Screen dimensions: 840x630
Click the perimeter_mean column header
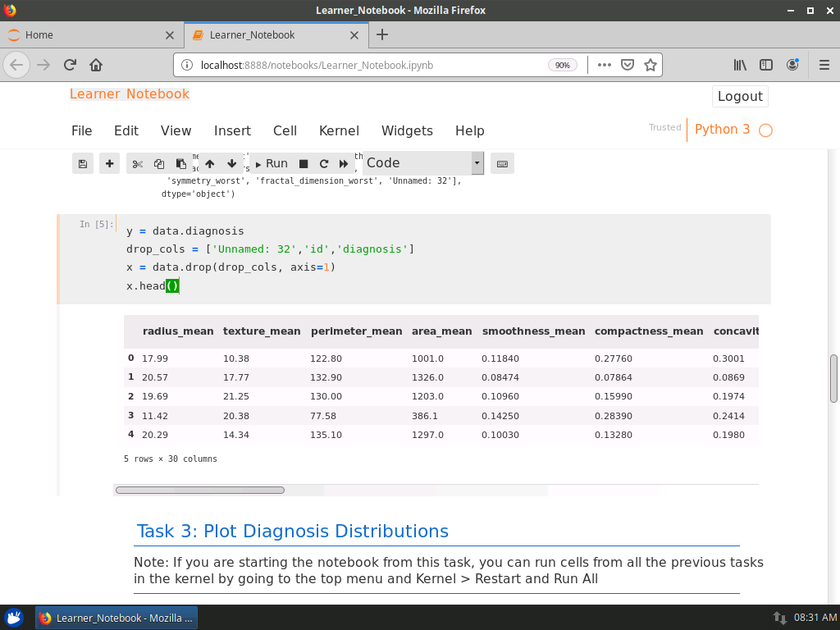pyautogui.click(x=356, y=331)
